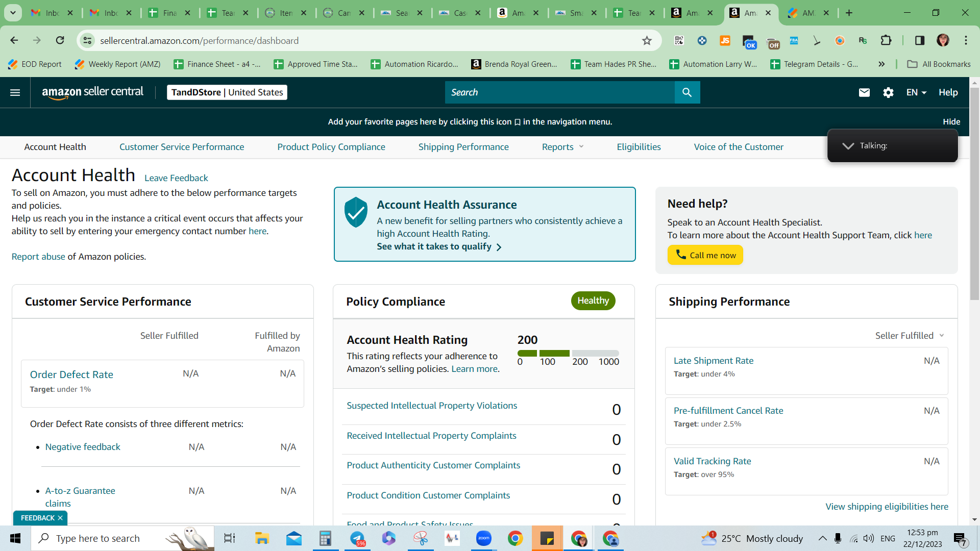The height and width of the screenshot is (551, 980).
Task: Reload the page
Action: [60, 40]
